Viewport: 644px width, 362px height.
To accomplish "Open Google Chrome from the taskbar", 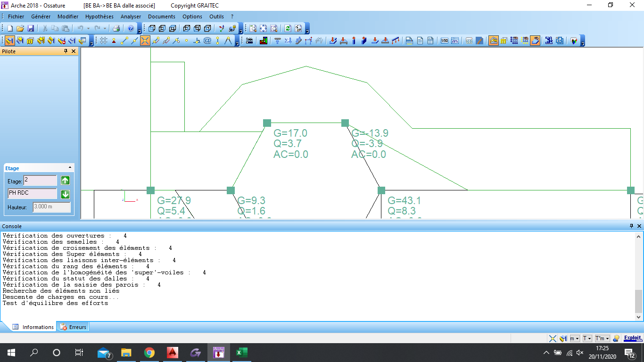I will 149,352.
